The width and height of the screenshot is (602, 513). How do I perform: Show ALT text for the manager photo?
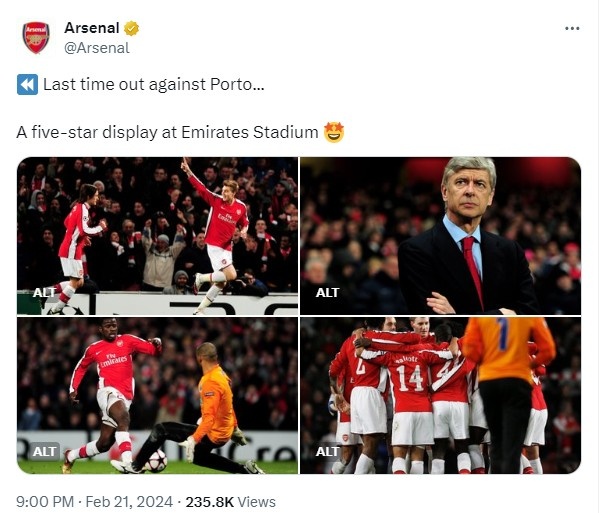[327, 293]
